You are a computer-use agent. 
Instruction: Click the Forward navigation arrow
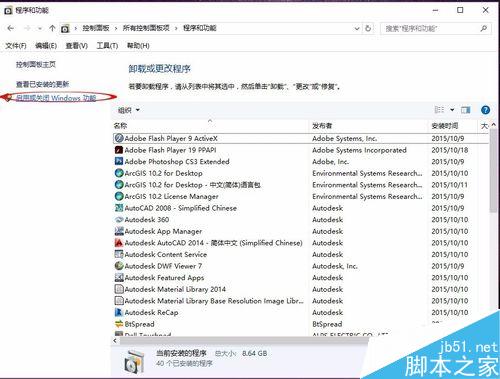28,28
